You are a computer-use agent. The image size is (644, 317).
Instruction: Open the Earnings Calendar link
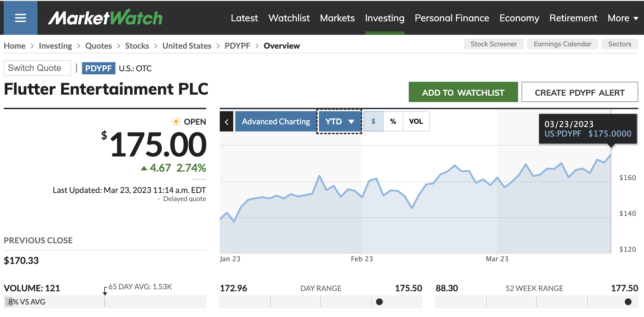click(x=562, y=44)
